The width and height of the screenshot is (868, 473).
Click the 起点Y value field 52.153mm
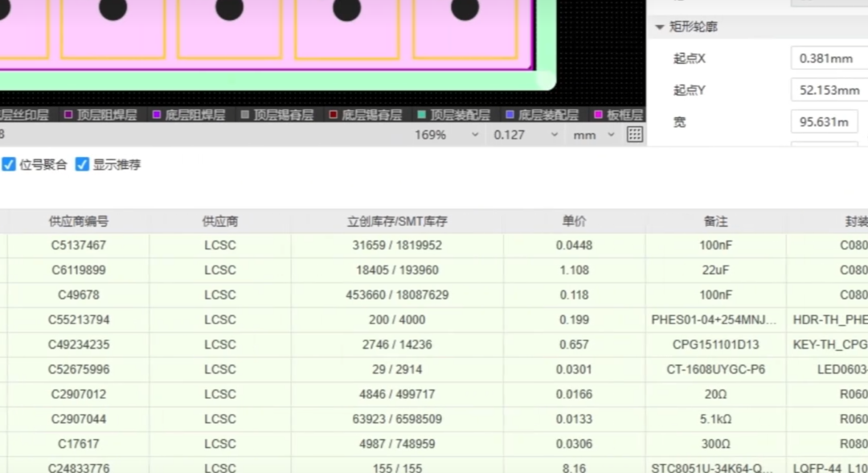[829, 90]
